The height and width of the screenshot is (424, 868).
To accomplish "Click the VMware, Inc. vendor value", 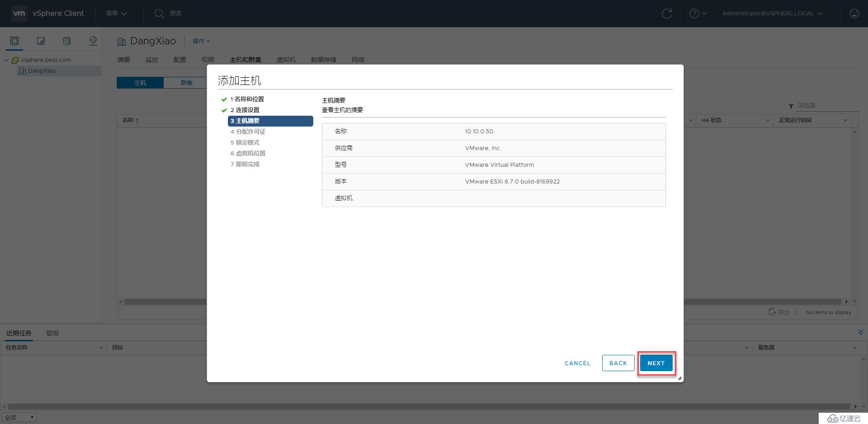I will tap(483, 148).
